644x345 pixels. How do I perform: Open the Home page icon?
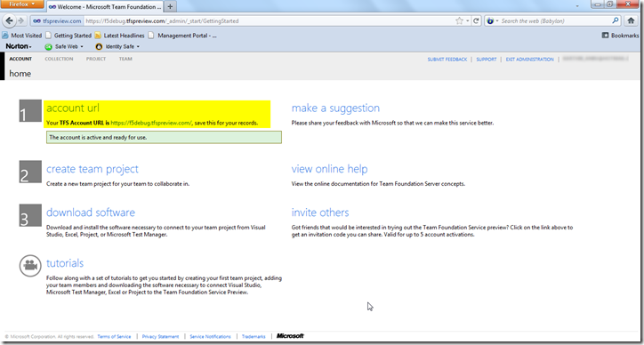[632, 20]
